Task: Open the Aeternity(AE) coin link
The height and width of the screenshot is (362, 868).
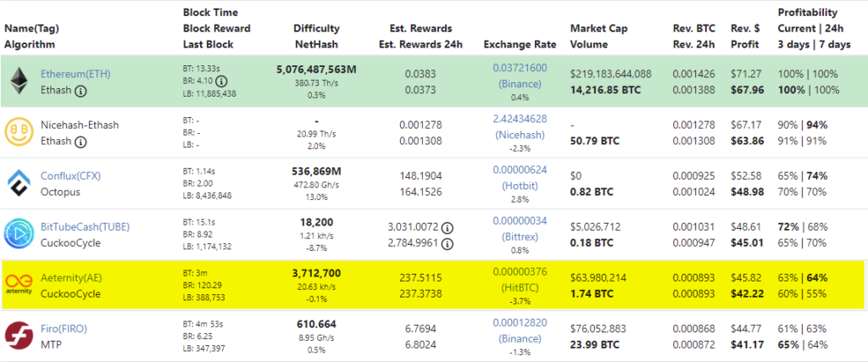Action: (x=71, y=278)
